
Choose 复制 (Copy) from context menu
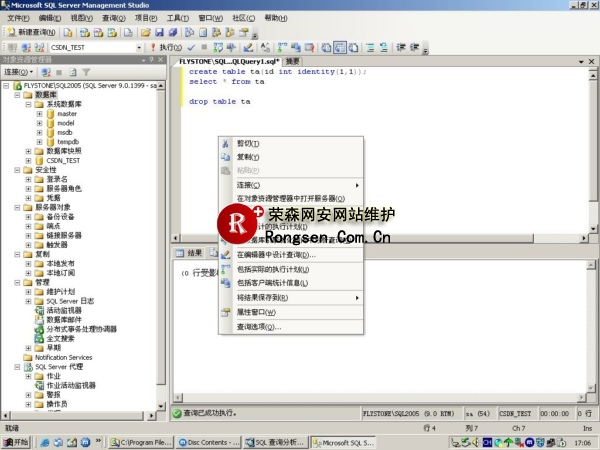(x=291, y=157)
